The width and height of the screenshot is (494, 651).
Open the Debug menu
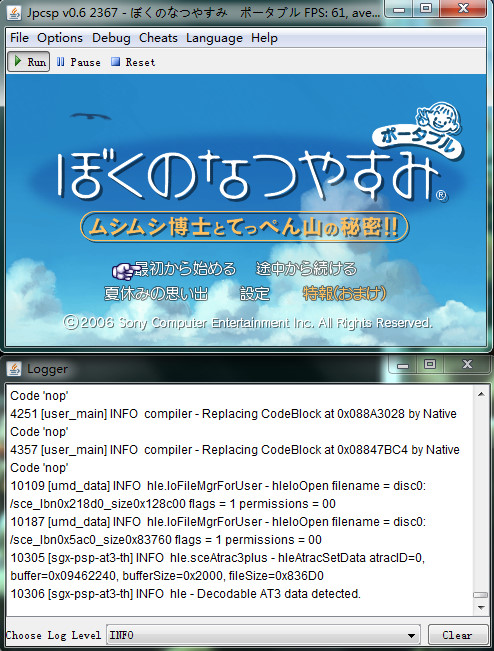tap(111, 38)
